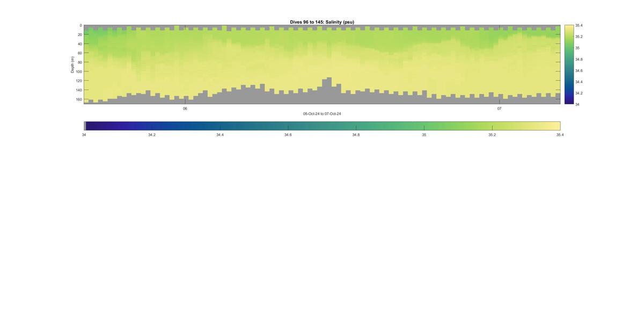
Task: Click the x-axis tick label '06'
Action: [185, 108]
